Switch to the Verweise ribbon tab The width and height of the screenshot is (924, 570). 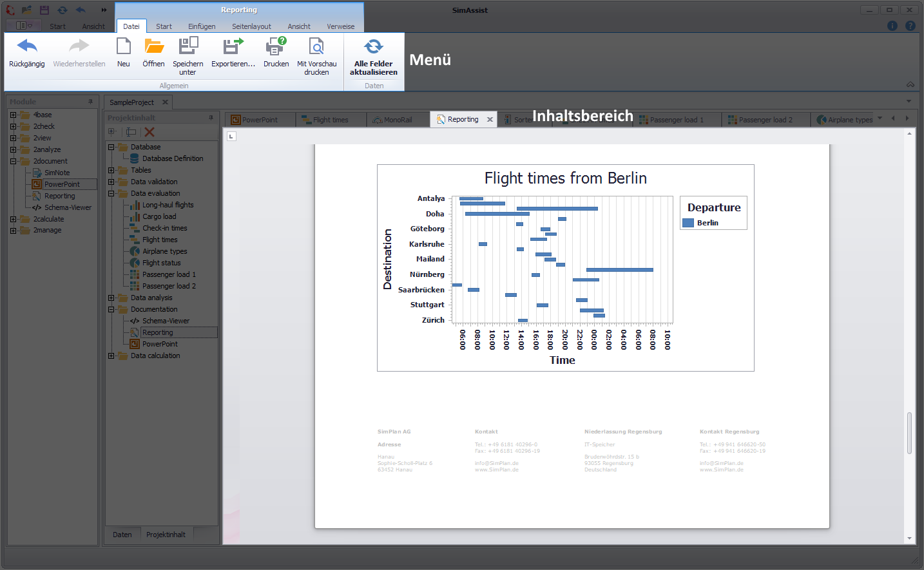click(340, 26)
